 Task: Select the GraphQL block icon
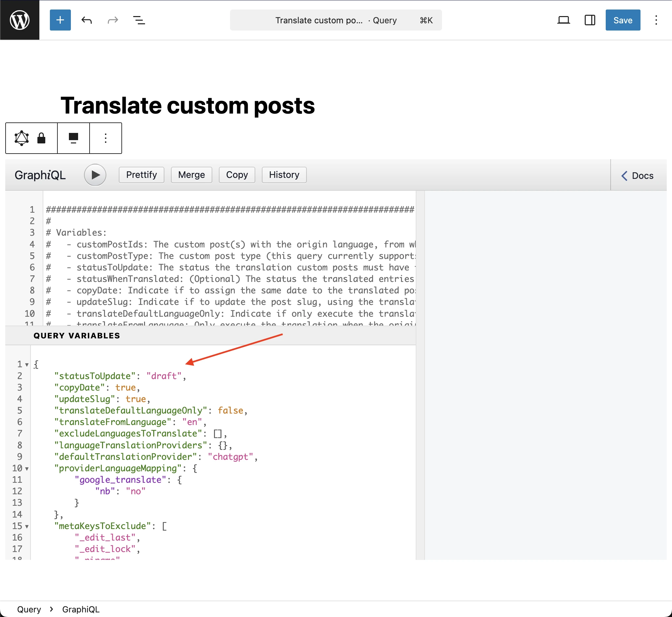(21, 138)
